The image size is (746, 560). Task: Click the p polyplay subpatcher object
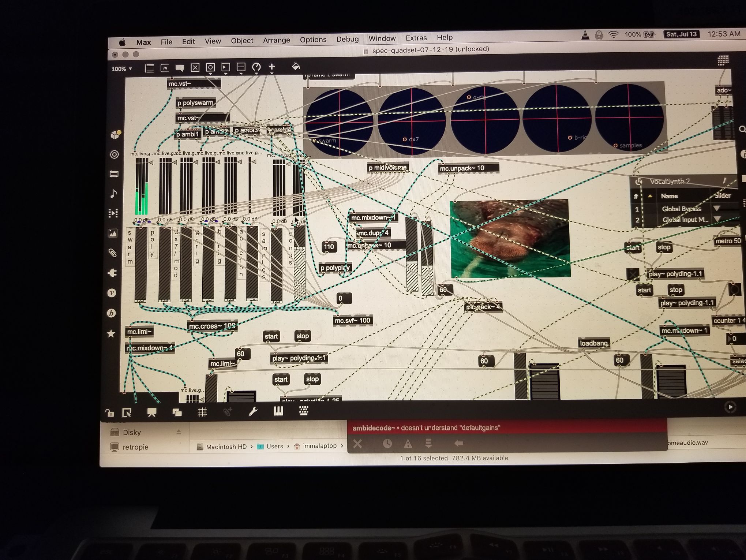[335, 268]
